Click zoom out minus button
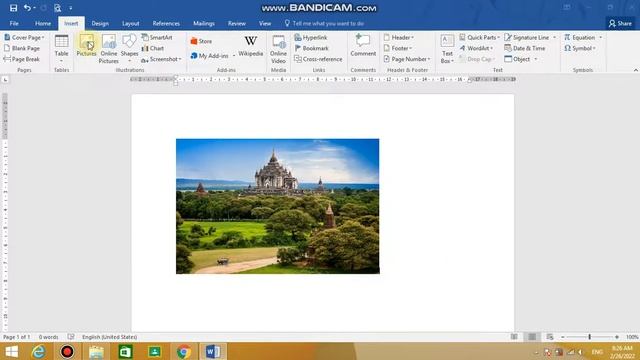The width and height of the screenshot is (640, 360). point(562,337)
